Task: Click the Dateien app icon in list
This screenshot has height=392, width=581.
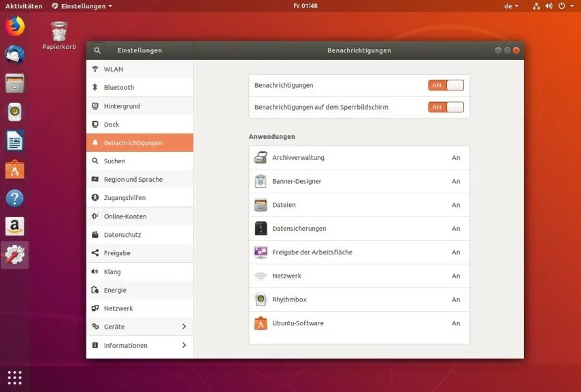Action: [261, 205]
